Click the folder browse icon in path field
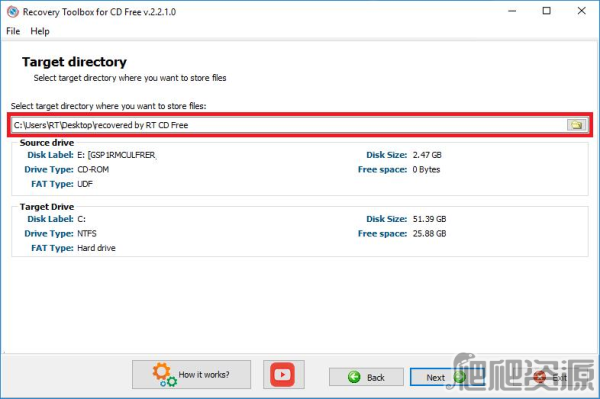 (577, 125)
